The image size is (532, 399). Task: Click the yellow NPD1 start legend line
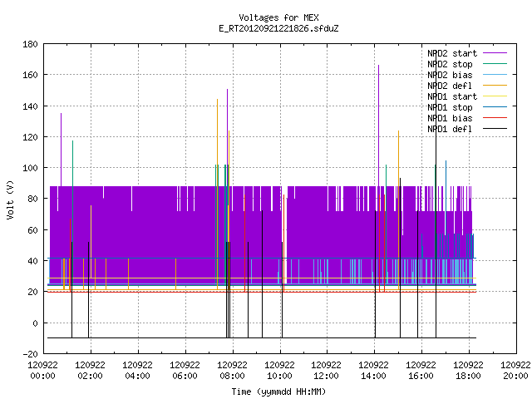coord(495,96)
